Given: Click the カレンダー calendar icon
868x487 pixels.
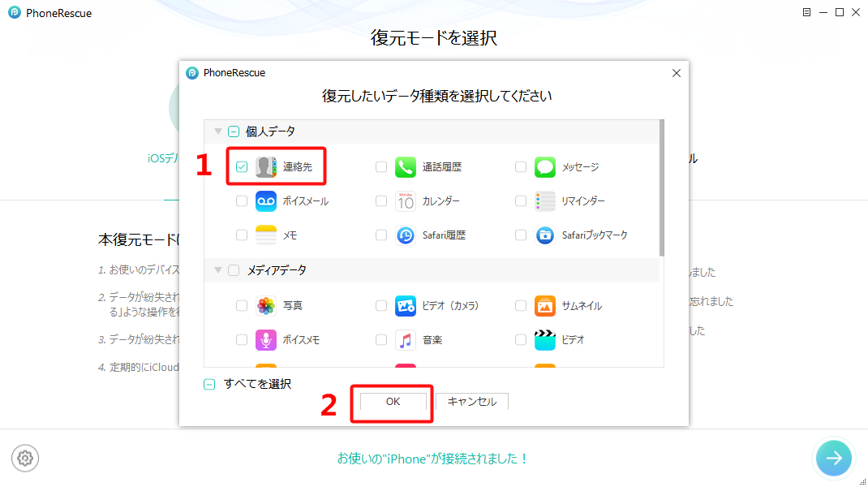Looking at the screenshot, I should [x=406, y=201].
